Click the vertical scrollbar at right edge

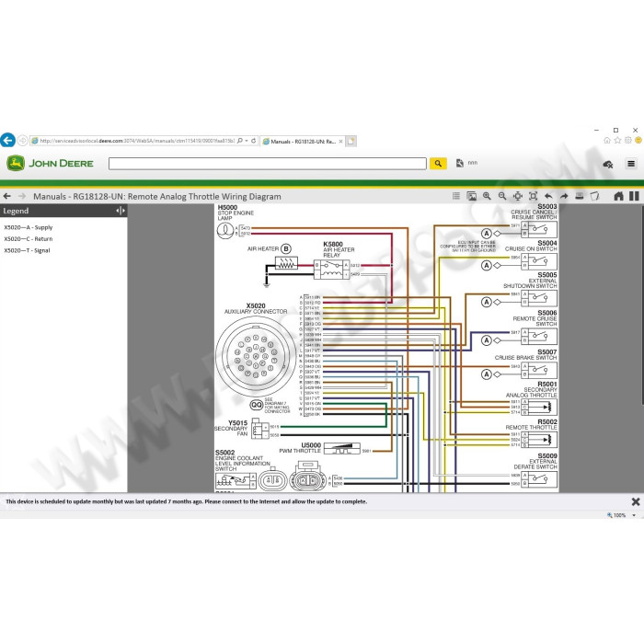(642, 304)
